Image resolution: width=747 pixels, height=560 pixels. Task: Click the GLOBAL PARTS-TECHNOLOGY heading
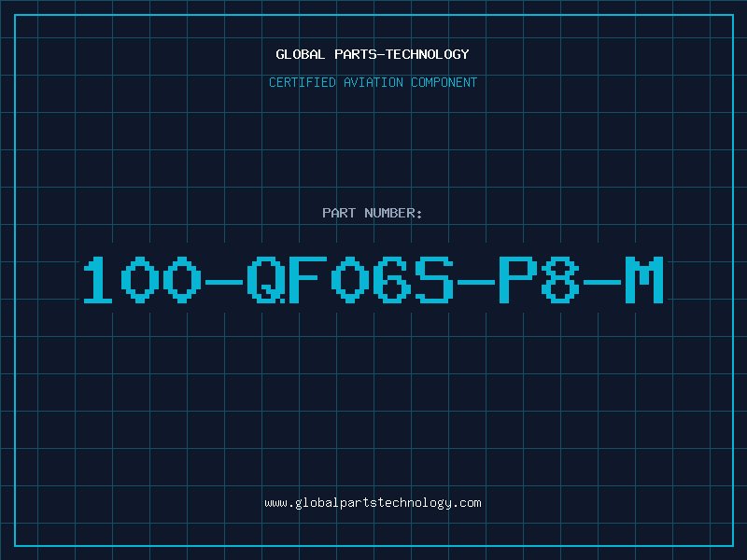coord(373,54)
